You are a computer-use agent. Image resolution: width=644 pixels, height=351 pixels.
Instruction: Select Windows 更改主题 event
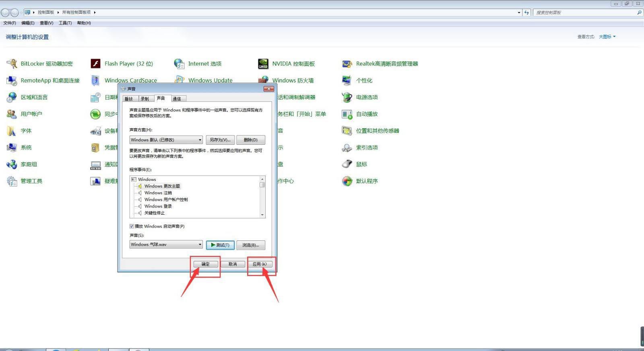[x=162, y=186]
